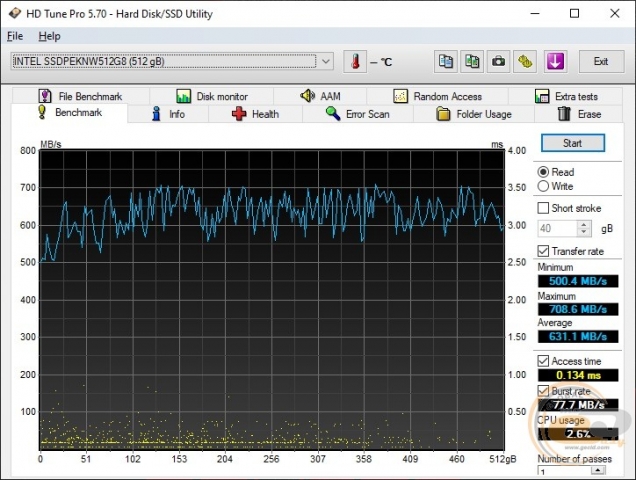This screenshot has height=480, width=636.
Task: Switch to the Folder Usage tab
Action: 474,114
